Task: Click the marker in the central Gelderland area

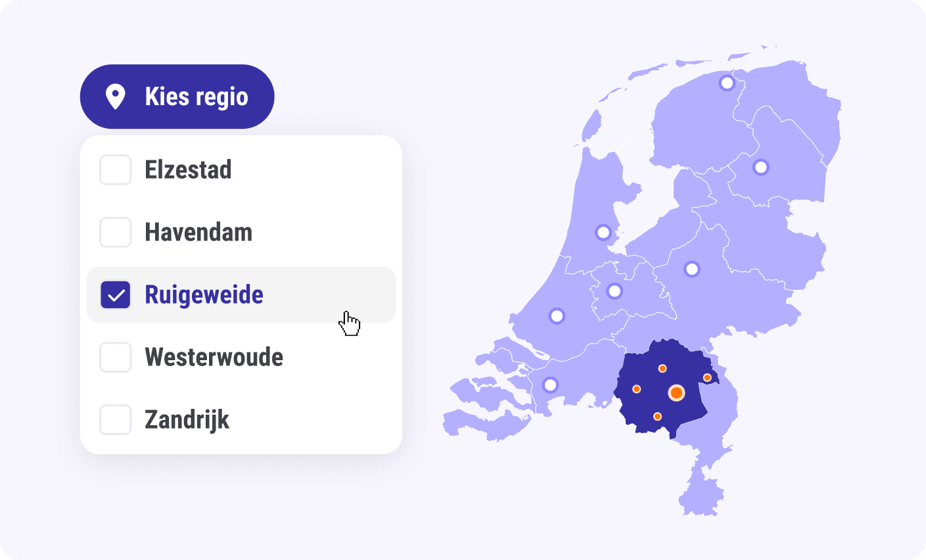Action: pos(691,268)
